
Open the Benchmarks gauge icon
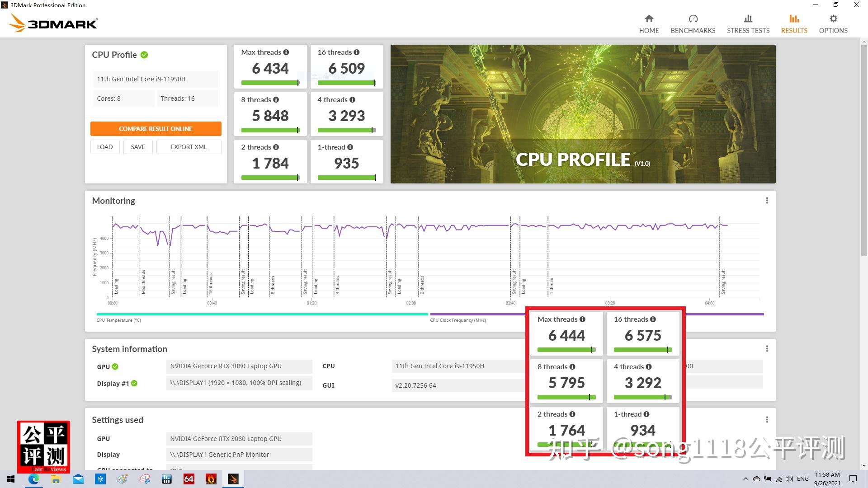(693, 19)
